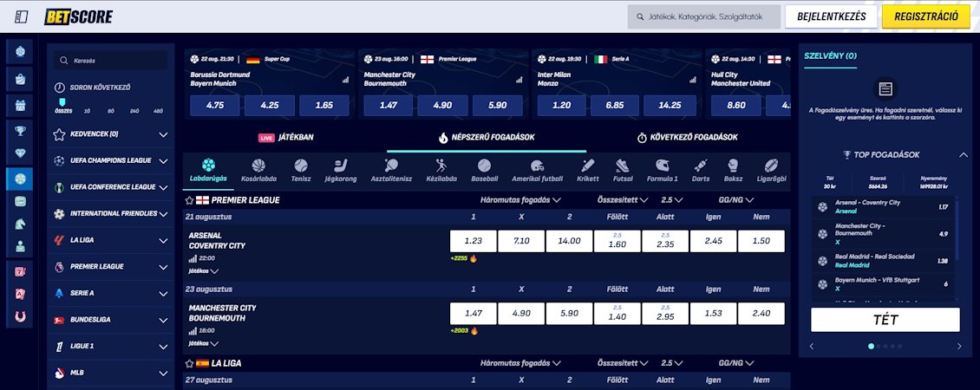Switch to Következő Fogadások tab
This screenshot has width=980, height=390.
click(x=688, y=138)
